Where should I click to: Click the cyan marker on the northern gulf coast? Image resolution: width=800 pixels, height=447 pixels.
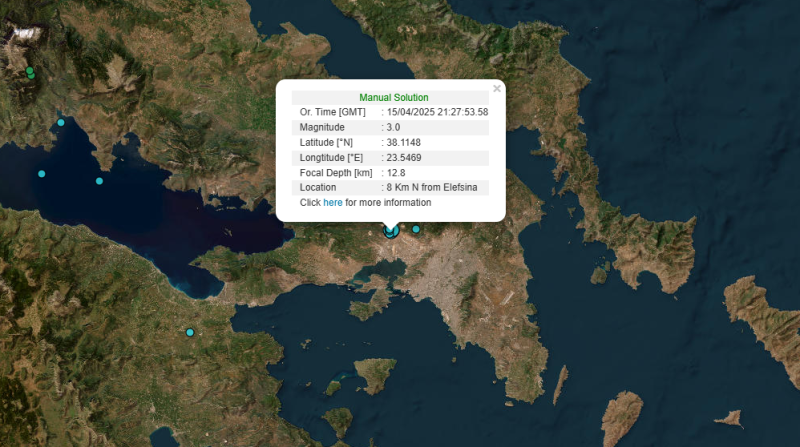[x=61, y=122]
